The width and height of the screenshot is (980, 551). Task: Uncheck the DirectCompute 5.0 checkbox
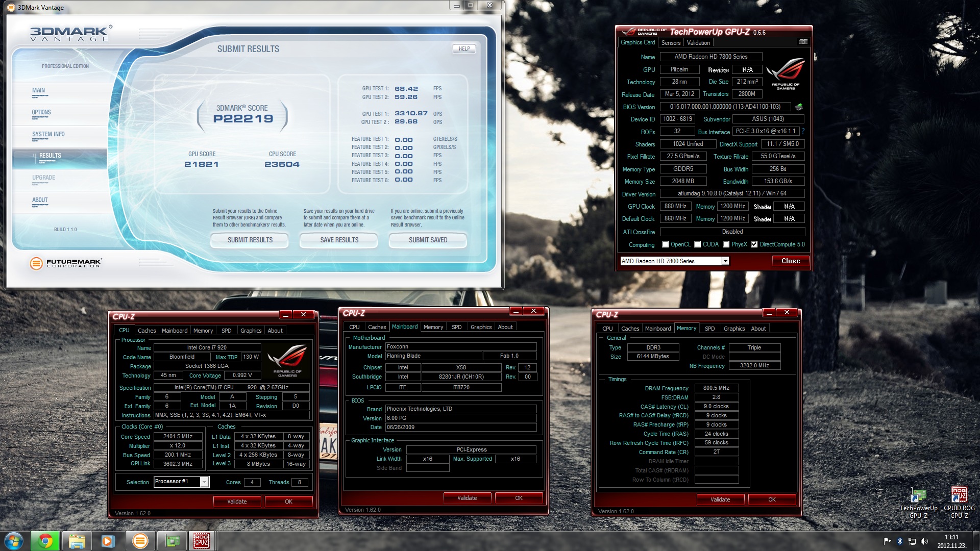tap(754, 244)
